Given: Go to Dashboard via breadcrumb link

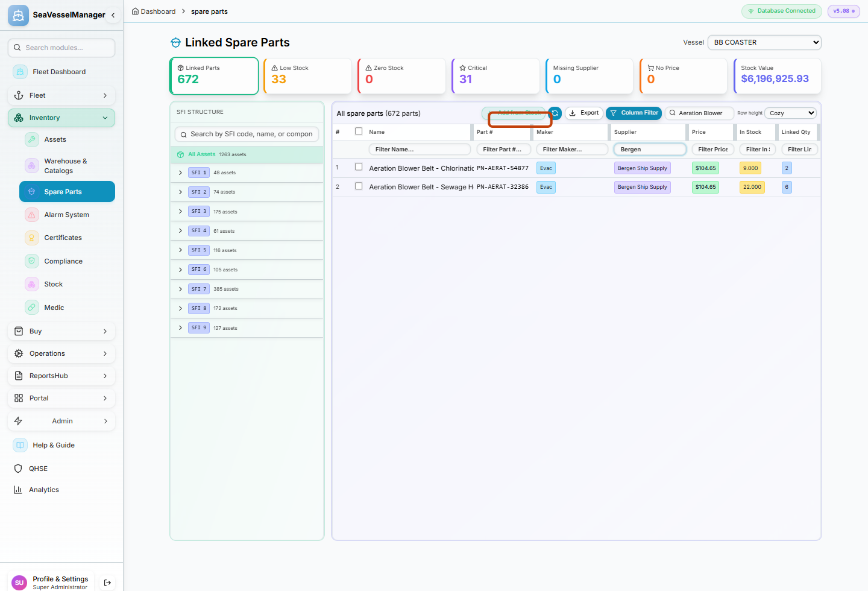Looking at the screenshot, I should coord(158,11).
